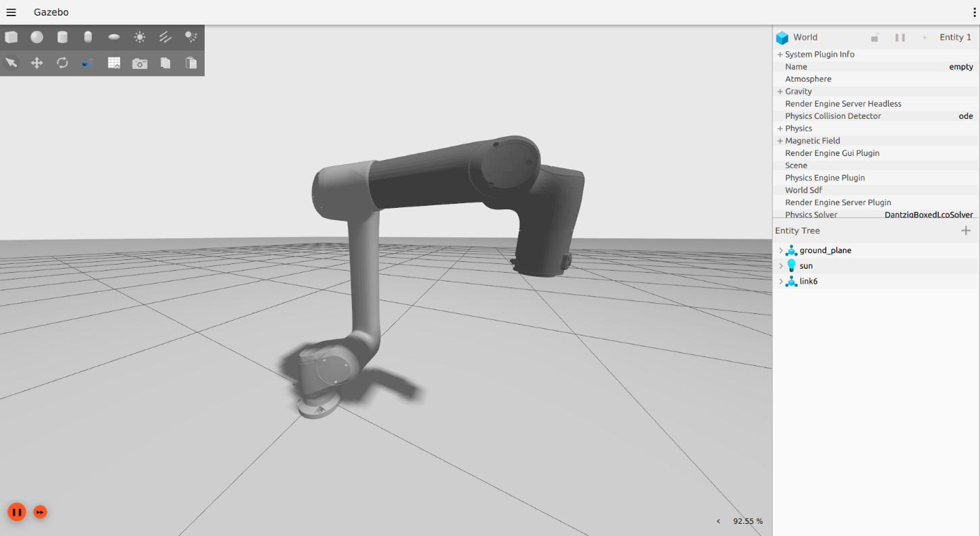The image size is (980, 536).
Task: Expand the Gravity properties
Action: pyautogui.click(x=780, y=90)
